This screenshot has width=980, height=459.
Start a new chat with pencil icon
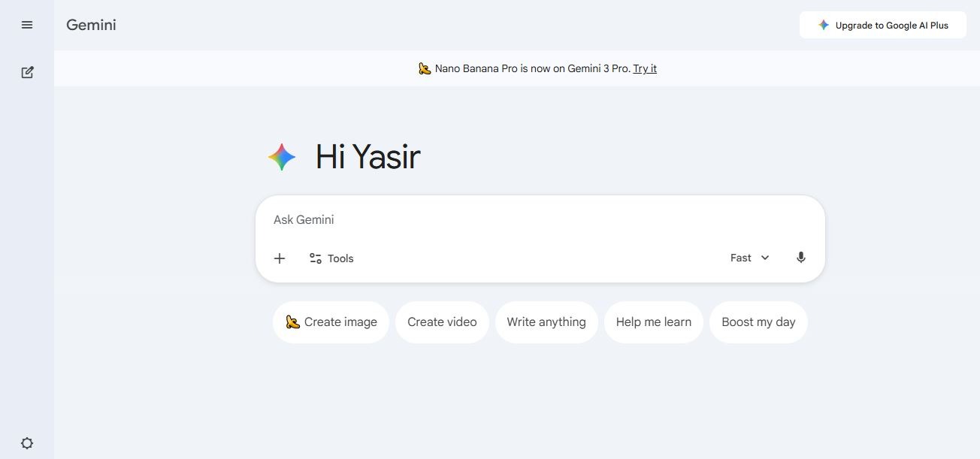pyautogui.click(x=27, y=72)
